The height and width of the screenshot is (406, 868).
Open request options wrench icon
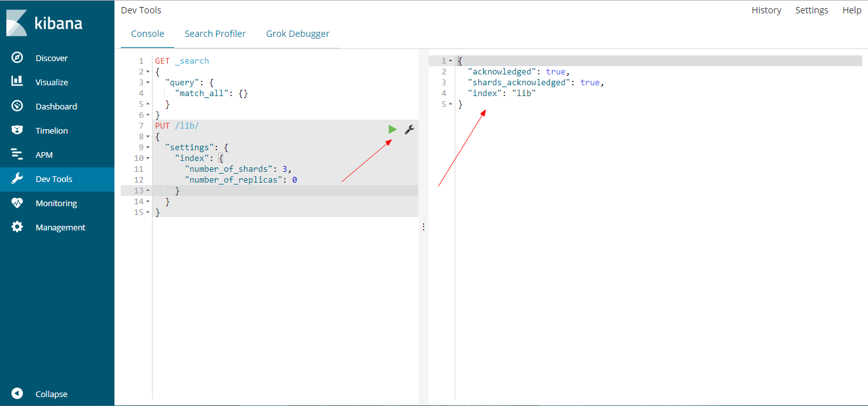pyautogui.click(x=410, y=129)
